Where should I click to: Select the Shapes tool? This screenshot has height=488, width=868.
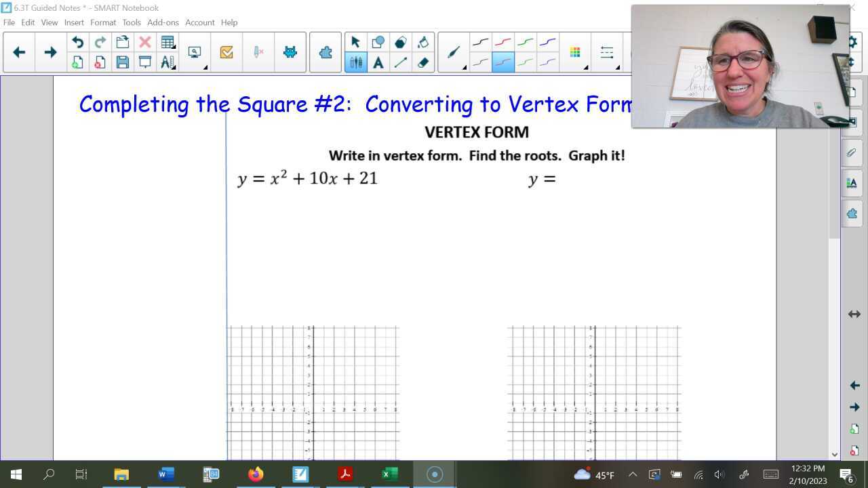tap(378, 41)
